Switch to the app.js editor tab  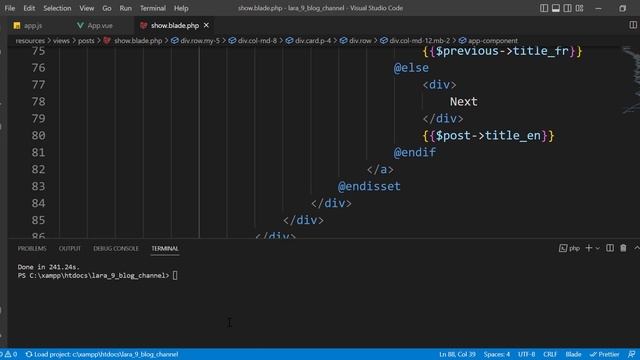[33, 25]
